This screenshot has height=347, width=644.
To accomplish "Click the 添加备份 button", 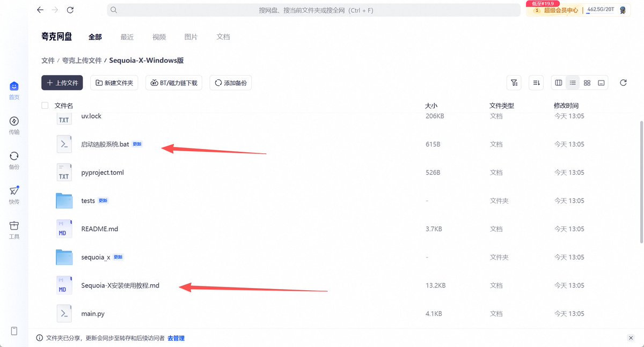I will point(231,83).
